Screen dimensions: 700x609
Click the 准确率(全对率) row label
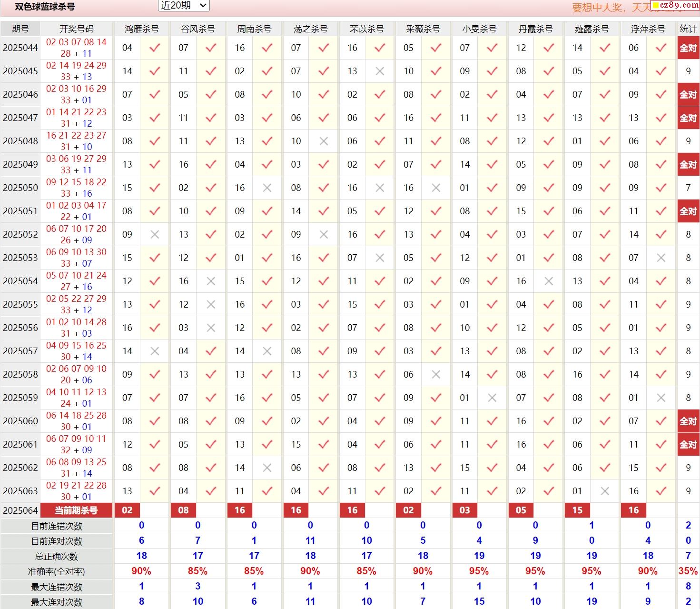tap(57, 572)
